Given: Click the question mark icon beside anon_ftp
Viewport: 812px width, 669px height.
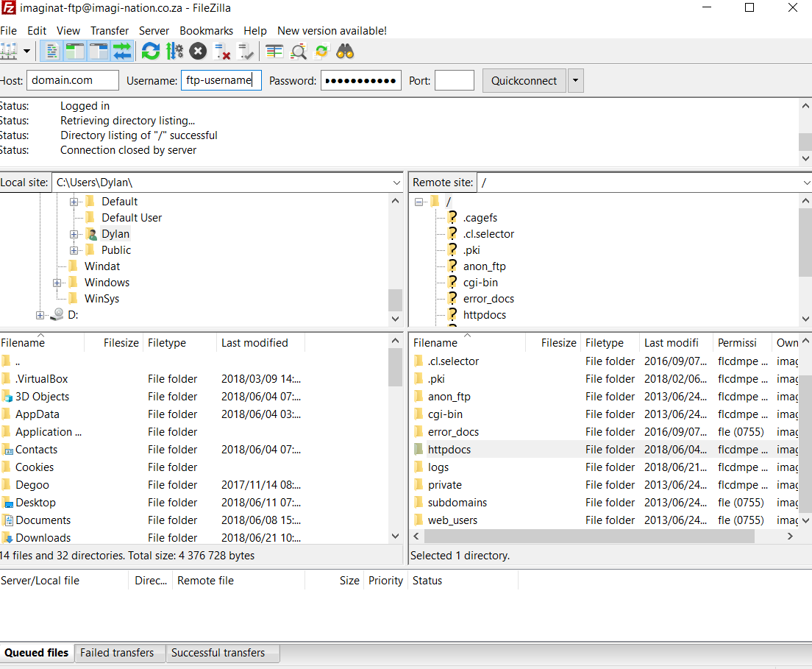Looking at the screenshot, I should coord(452,266).
